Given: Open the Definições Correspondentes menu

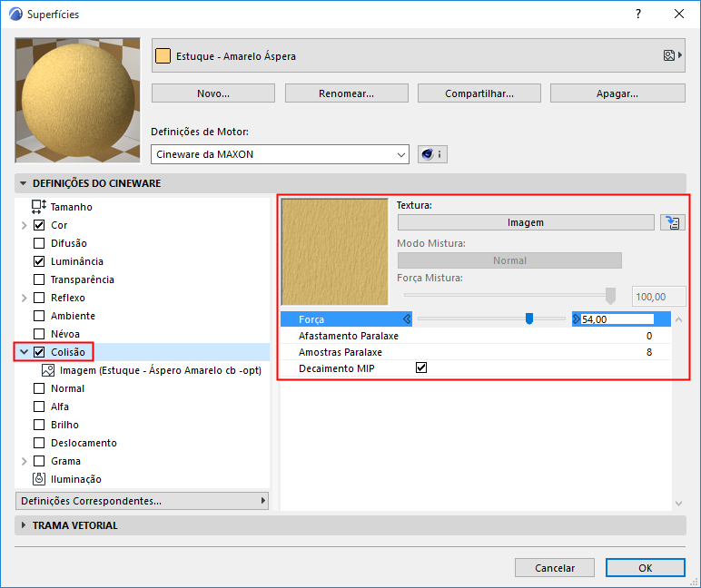Looking at the screenshot, I should (142, 501).
